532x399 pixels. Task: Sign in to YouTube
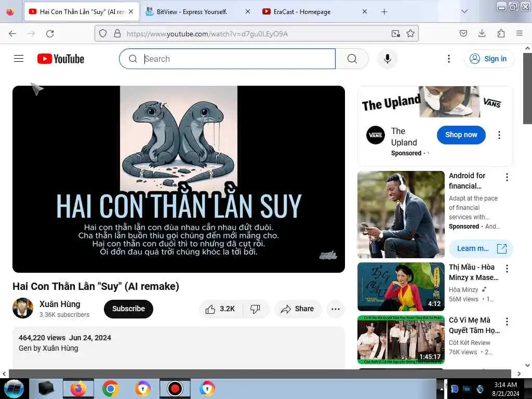[x=488, y=59]
